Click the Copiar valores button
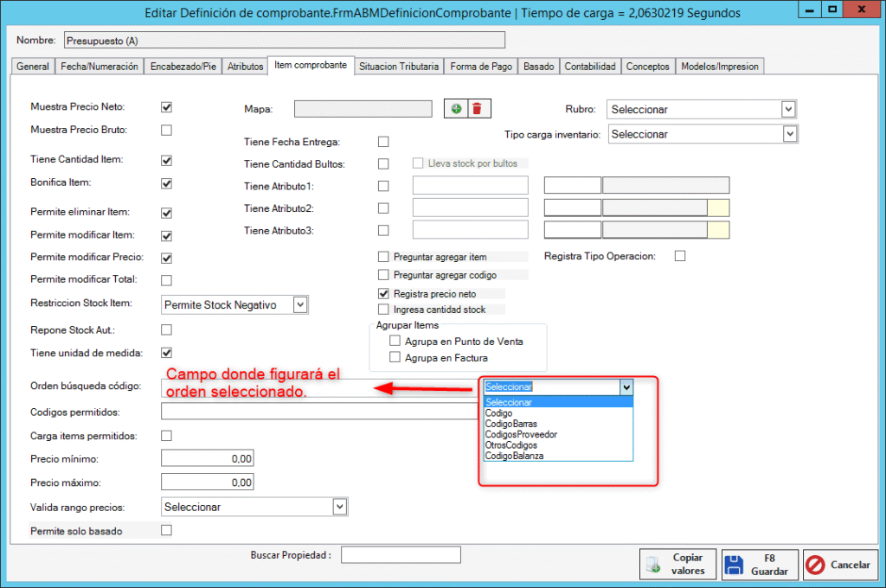This screenshot has width=886, height=588. 678,565
